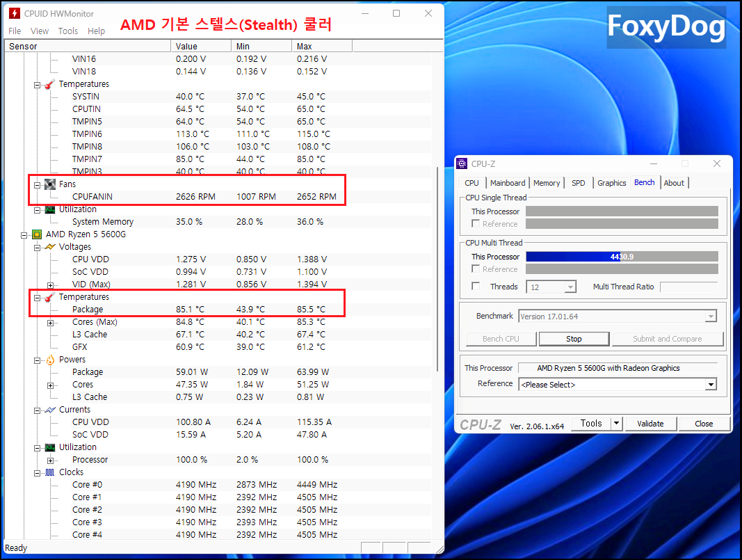The width and height of the screenshot is (742, 560).
Task: Click the Value column header
Action: (x=201, y=46)
